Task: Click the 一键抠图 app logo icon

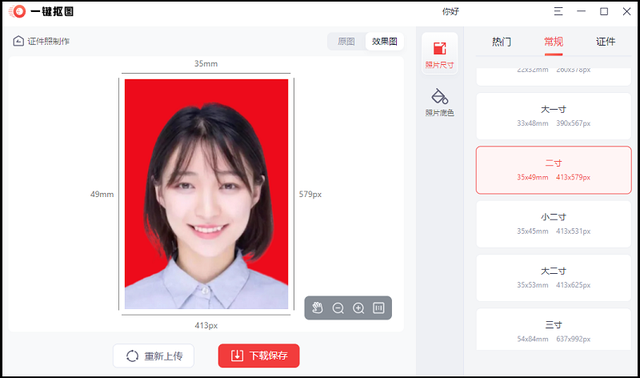Action: pyautogui.click(x=18, y=11)
